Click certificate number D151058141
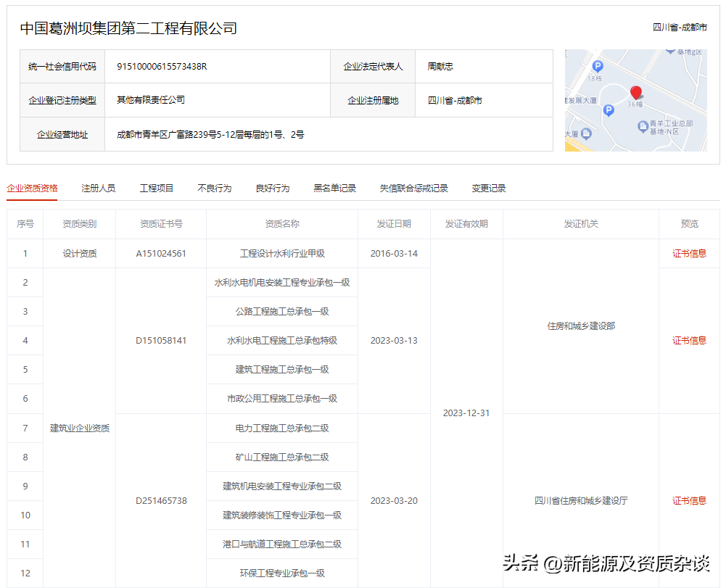Screen dimensions: 726x588 pyautogui.click(x=161, y=340)
